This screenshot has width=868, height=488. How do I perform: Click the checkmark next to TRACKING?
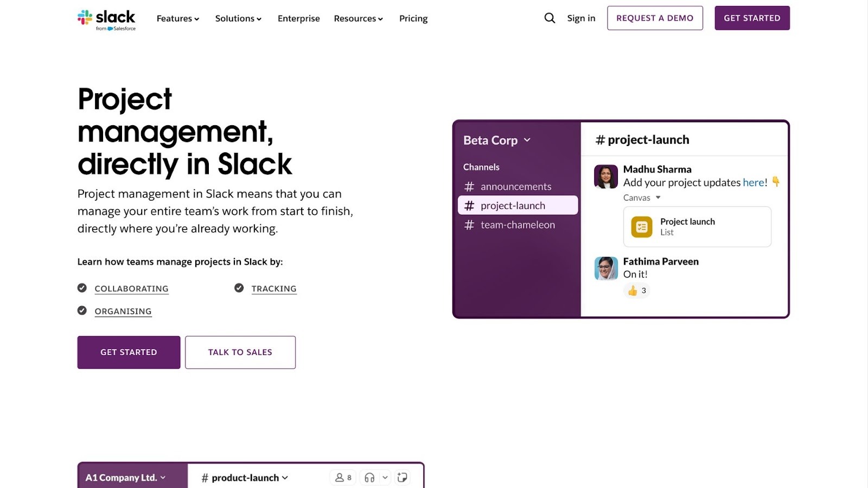(239, 288)
